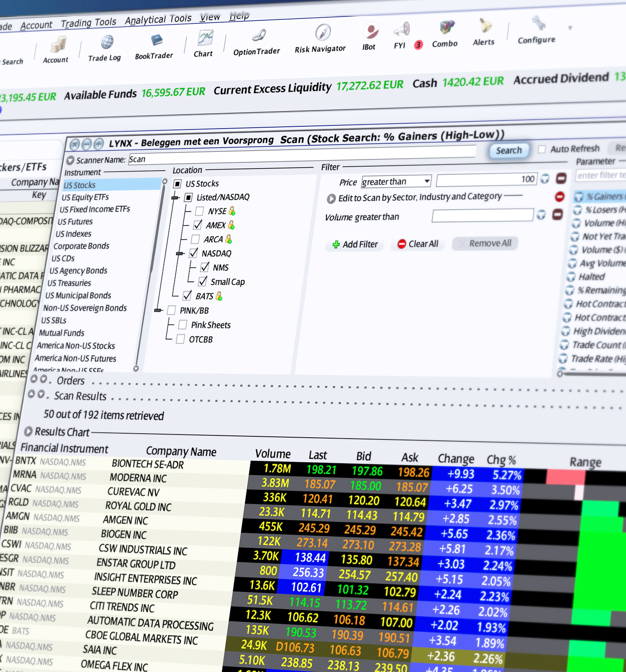The image size is (626, 672).
Task: Toggle the Listed/NASDAQ checkbox
Action: (x=189, y=197)
